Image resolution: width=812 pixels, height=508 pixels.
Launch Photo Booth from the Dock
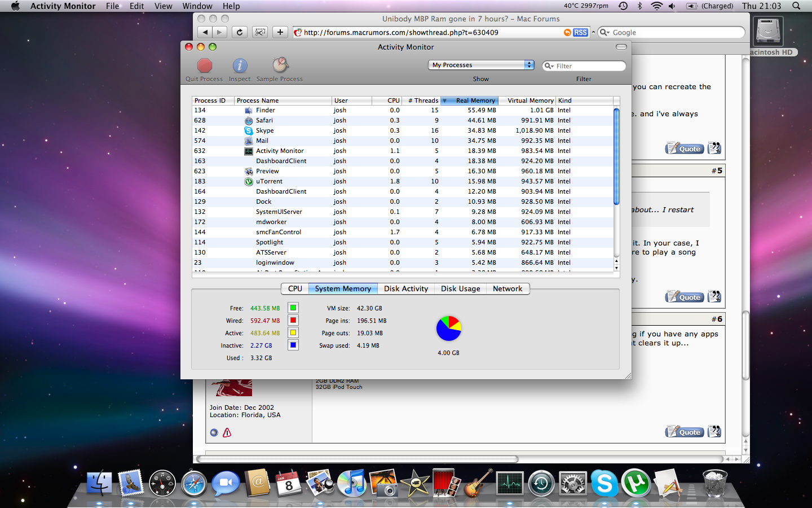coord(446,483)
